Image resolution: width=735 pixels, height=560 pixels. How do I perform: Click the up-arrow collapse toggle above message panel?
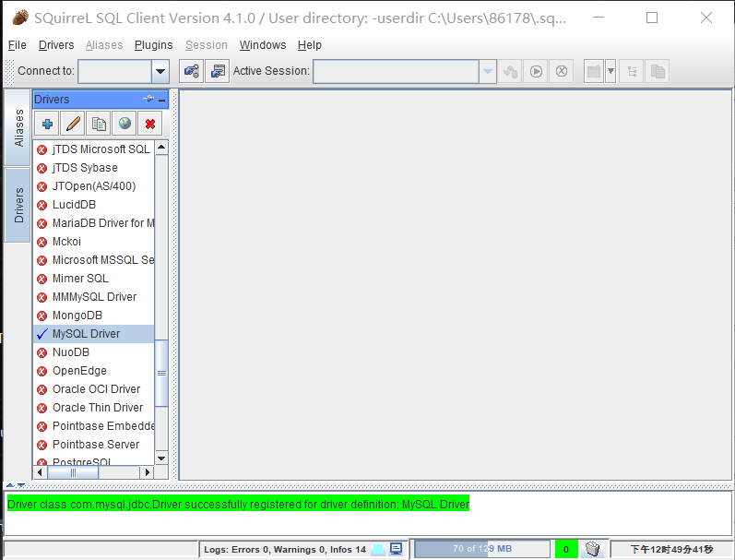pos(10,485)
